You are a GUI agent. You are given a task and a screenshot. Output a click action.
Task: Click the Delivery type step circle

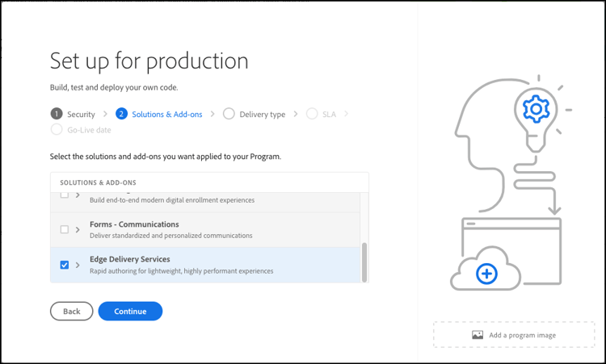coord(229,114)
